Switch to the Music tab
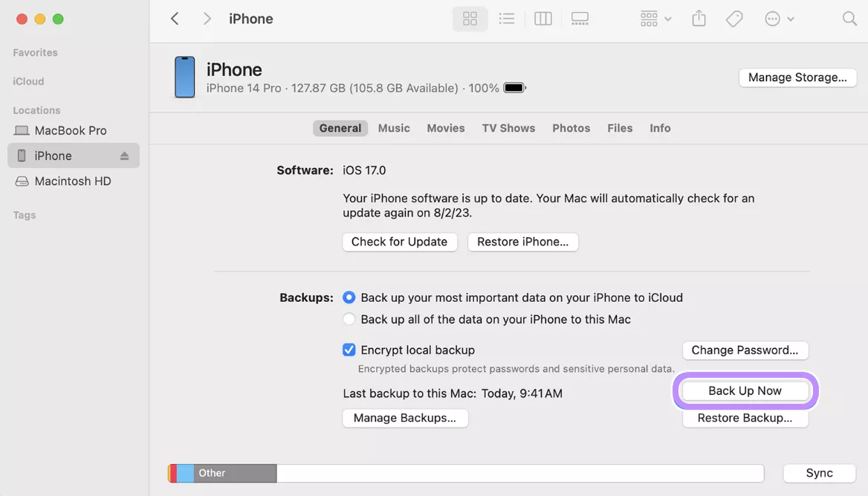 (394, 128)
